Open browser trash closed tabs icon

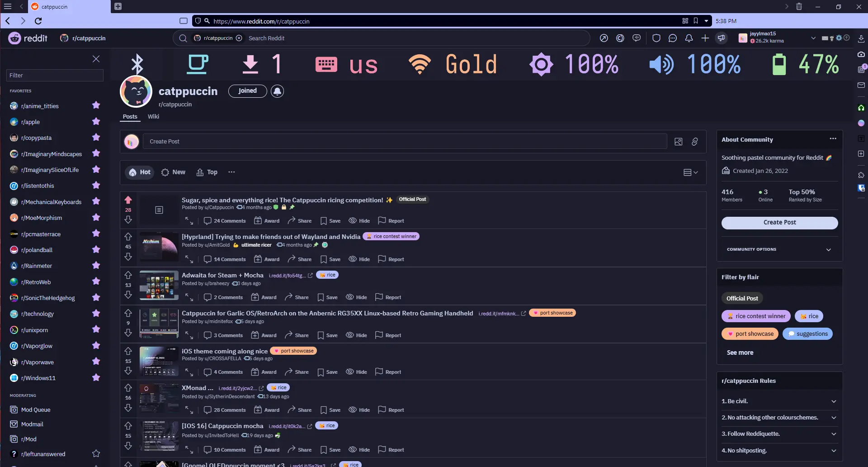pos(799,6)
